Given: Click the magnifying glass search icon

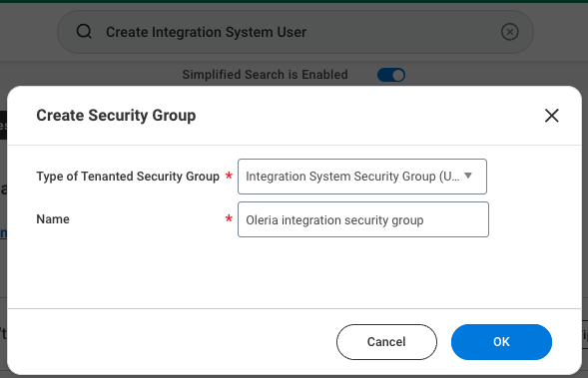Looking at the screenshot, I should 84,32.
